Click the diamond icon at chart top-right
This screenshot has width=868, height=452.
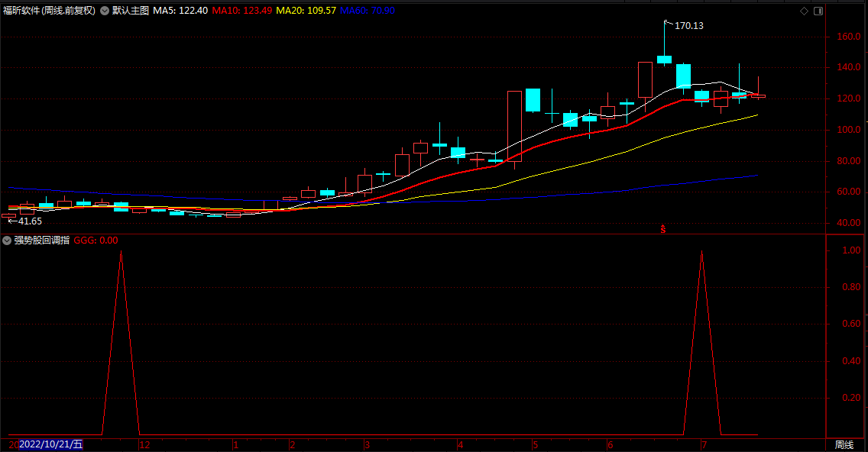805,11
